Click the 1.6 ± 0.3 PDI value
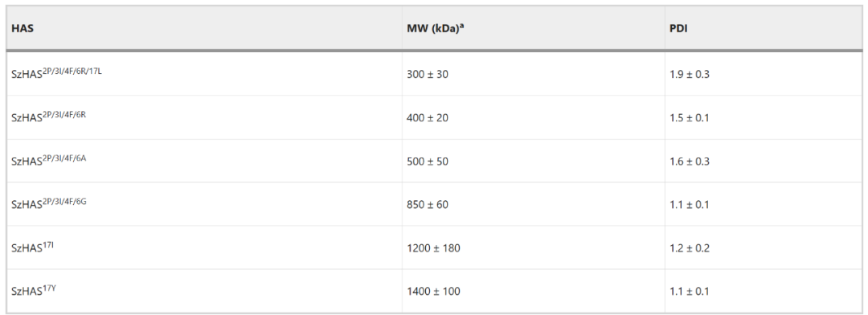This screenshot has height=315, width=868. coord(690,162)
